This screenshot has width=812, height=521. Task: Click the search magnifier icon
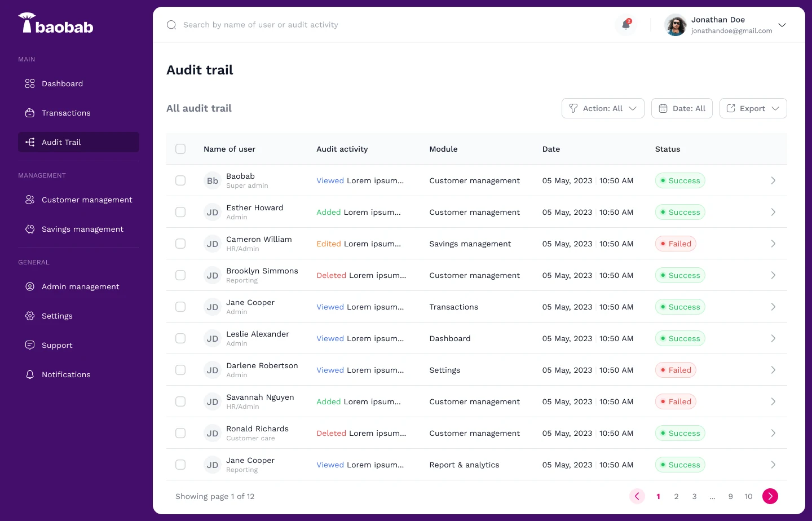pyautogui.click(x=171, y=25)
